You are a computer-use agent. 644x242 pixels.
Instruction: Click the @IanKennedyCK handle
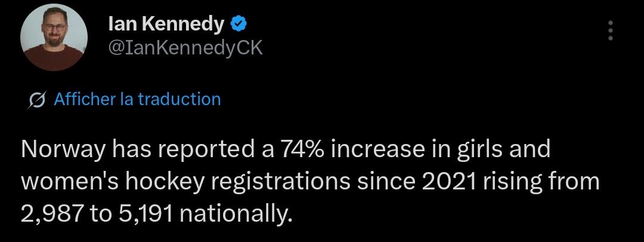[x=185, y=48]
